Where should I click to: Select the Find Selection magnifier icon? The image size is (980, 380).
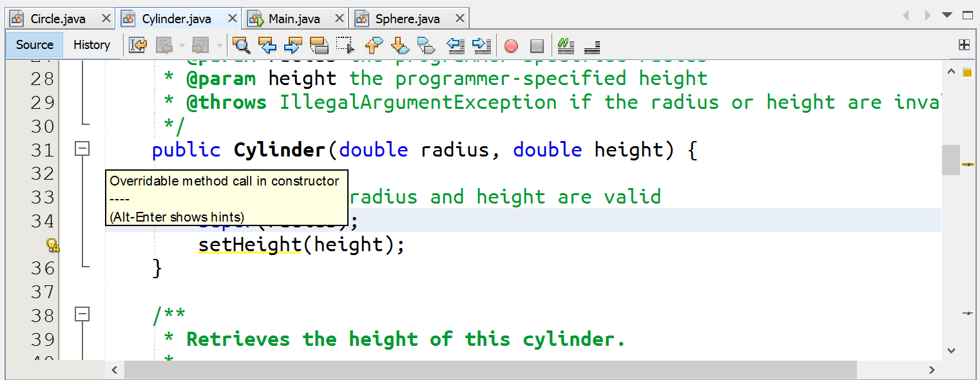[x=242, y=45]
